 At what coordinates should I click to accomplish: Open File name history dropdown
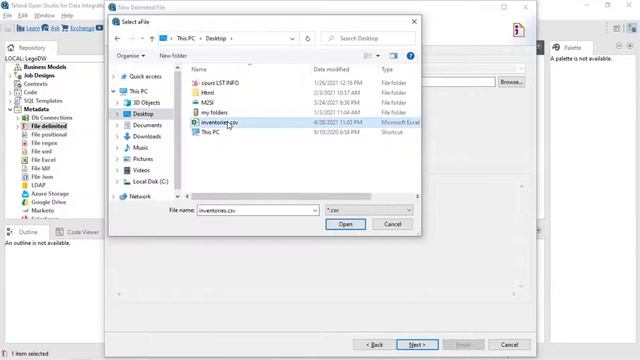(x=315, y=210)
